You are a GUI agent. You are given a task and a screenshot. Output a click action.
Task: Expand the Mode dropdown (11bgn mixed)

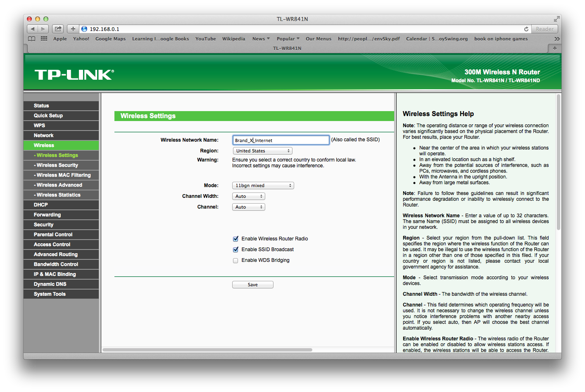click(263, 186)
